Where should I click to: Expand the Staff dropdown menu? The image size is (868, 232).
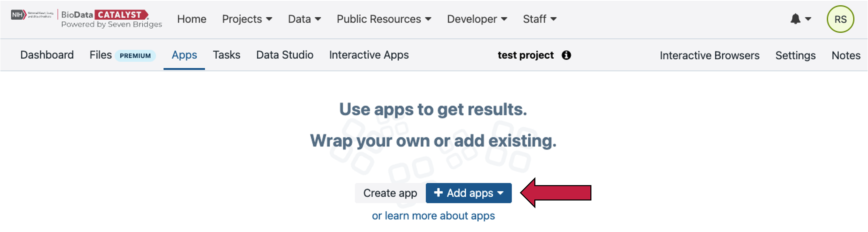coord(539,19)
